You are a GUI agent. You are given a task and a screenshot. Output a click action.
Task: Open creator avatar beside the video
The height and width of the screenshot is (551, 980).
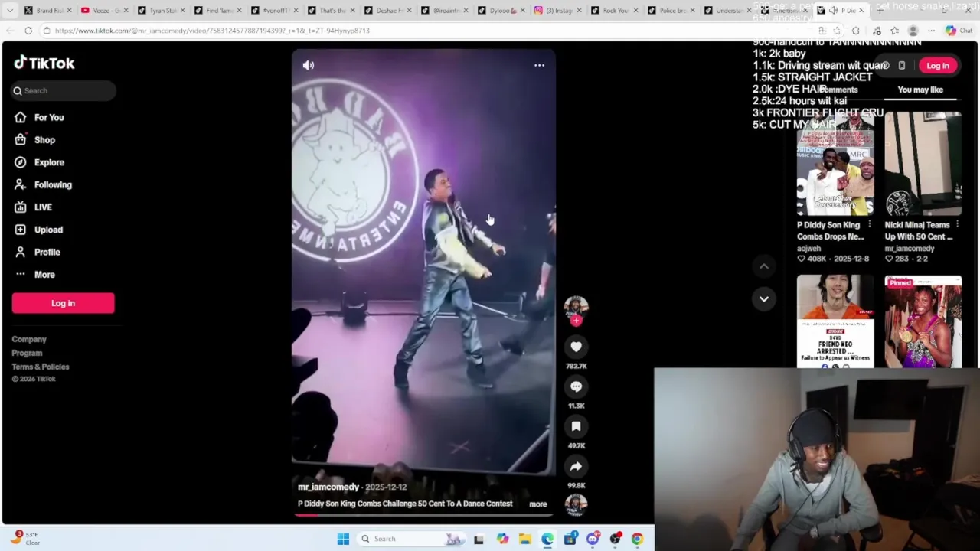pos(576,306)
